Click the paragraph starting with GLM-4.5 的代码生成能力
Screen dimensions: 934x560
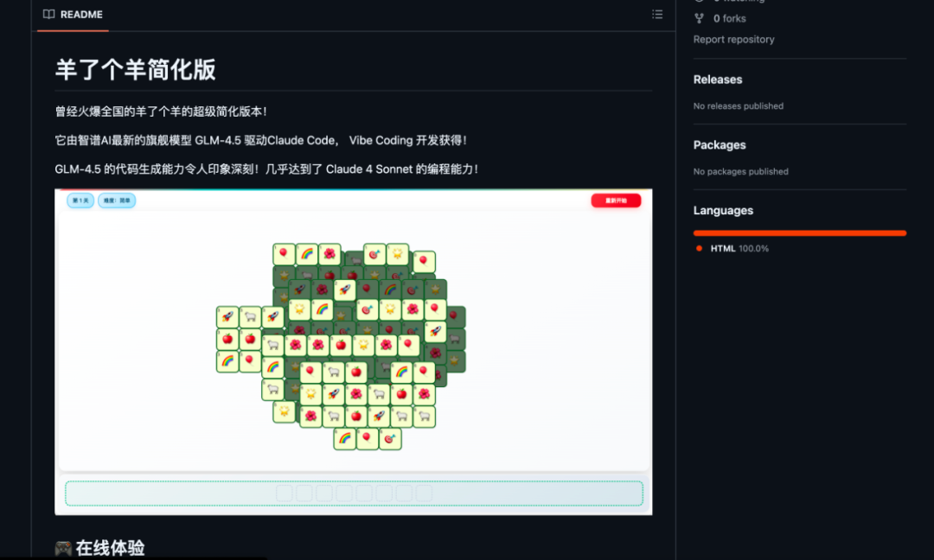click(266, 169)
